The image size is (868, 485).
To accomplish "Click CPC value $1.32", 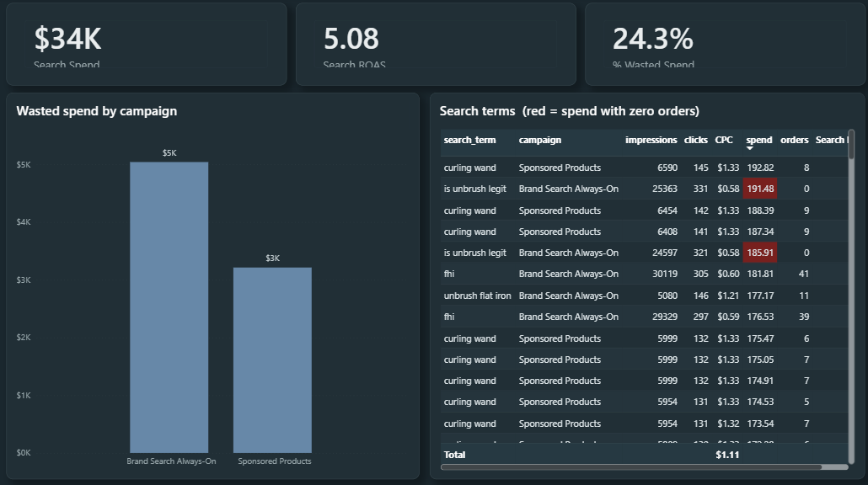I will click(728, 424).
